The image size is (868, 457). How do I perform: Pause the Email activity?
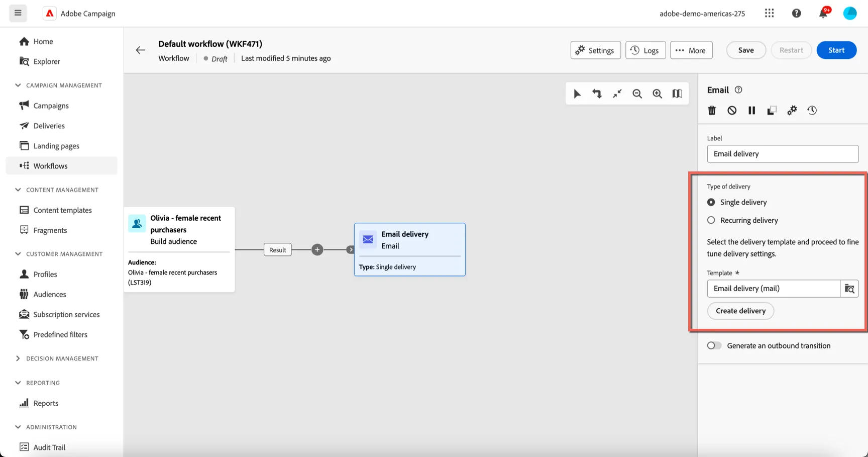[x=751, y=110]
